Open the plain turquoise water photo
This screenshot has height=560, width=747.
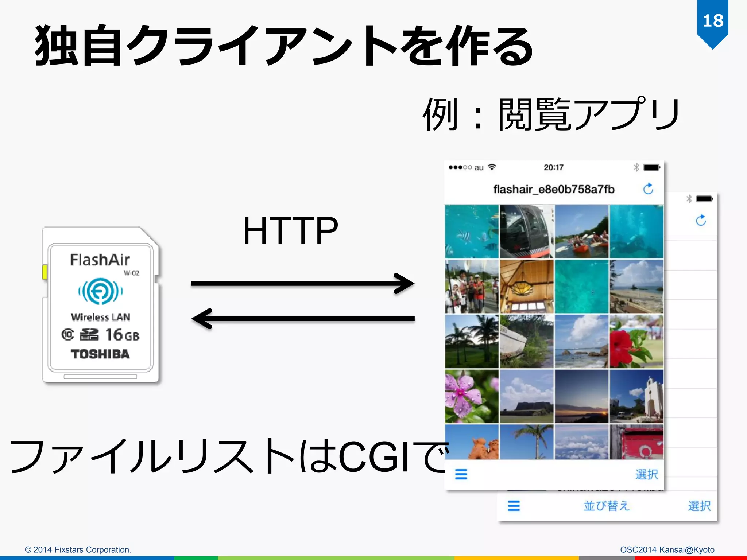click(x=582, y=287)
